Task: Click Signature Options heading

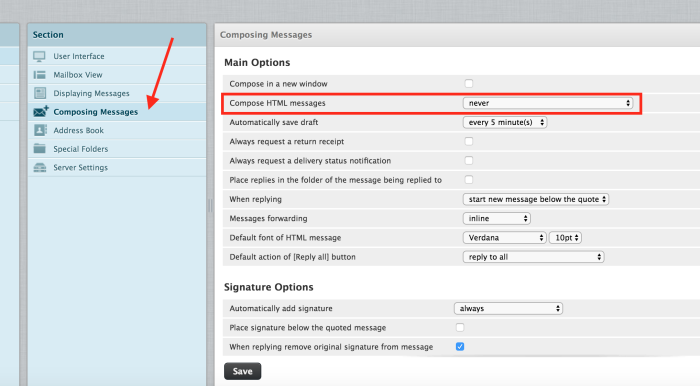Action: 269,287
